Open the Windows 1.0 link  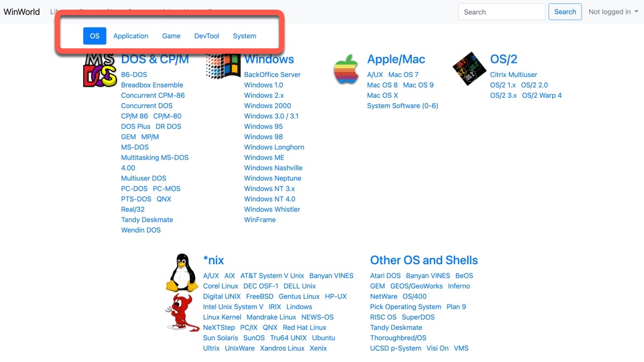[x=264, y=85]
